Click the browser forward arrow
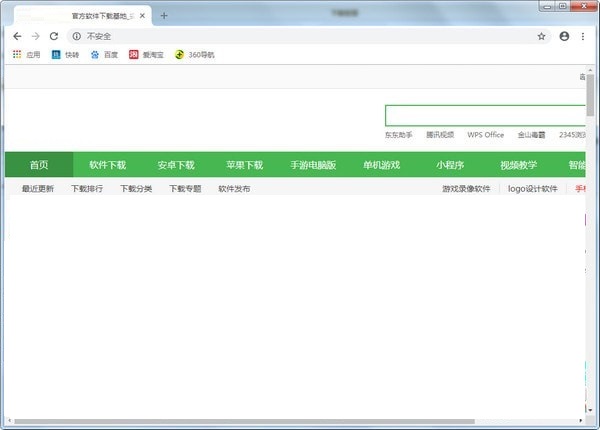This screenshot has width=600, height=430. (x=36, y=36)
